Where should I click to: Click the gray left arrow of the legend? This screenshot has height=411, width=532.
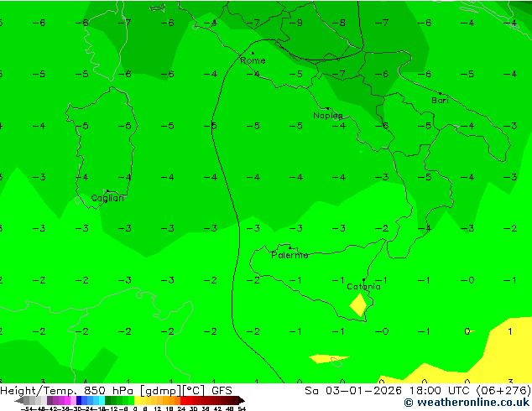[19, 401]
